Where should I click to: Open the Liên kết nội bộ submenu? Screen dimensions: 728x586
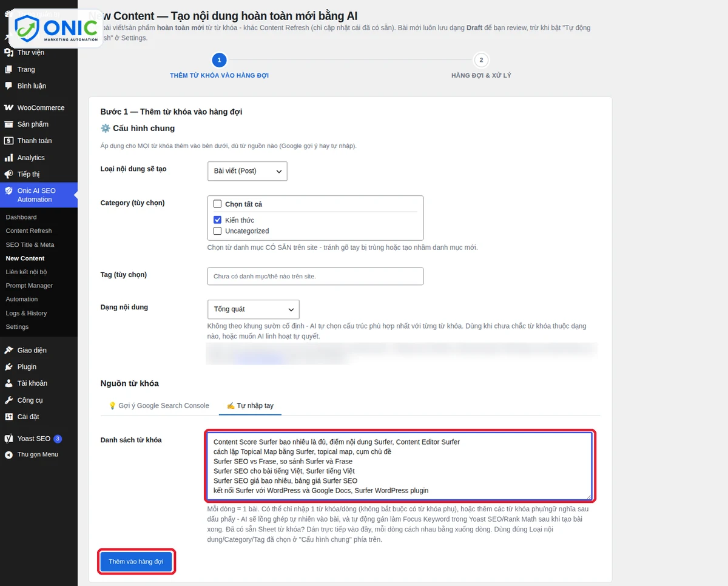pyautogui.click(x=26, y=272)
